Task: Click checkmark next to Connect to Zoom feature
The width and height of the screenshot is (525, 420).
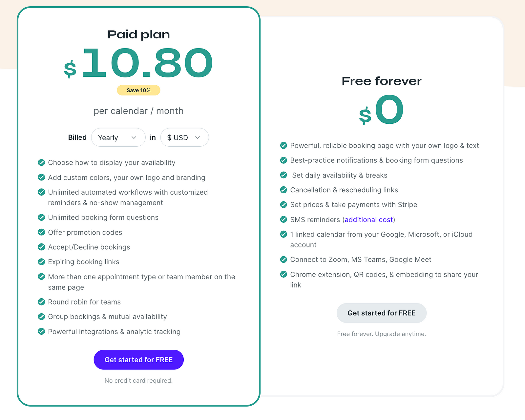Action: tap(283, 260)
